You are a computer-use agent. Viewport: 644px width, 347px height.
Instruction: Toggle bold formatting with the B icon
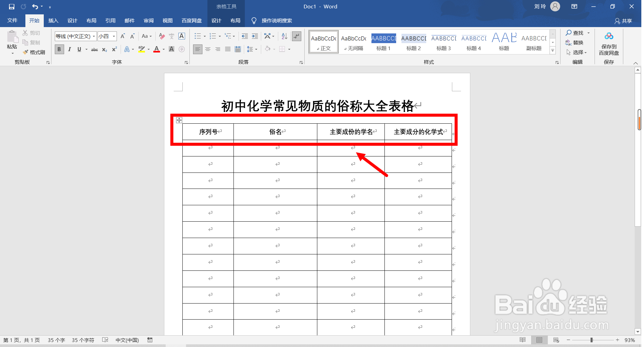click(x=59, y=49)
